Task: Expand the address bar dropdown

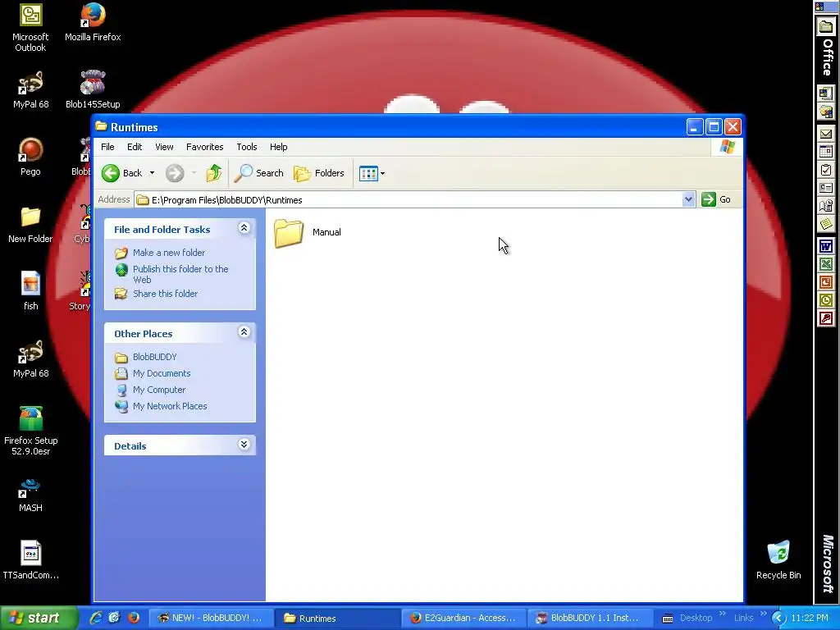Action: (x=689, y=200)
